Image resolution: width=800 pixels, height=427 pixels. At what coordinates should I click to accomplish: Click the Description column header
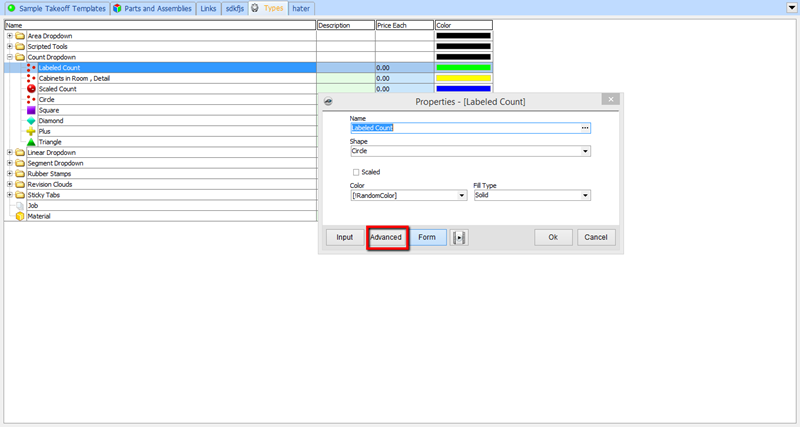[x=346, y=25]
